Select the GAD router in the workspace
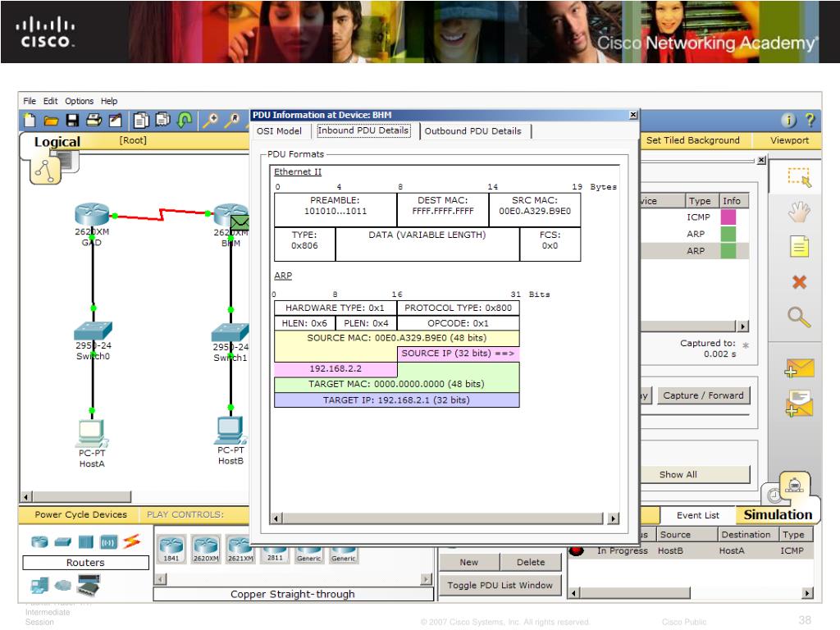The image size is (840, 630). pos(92,214)
